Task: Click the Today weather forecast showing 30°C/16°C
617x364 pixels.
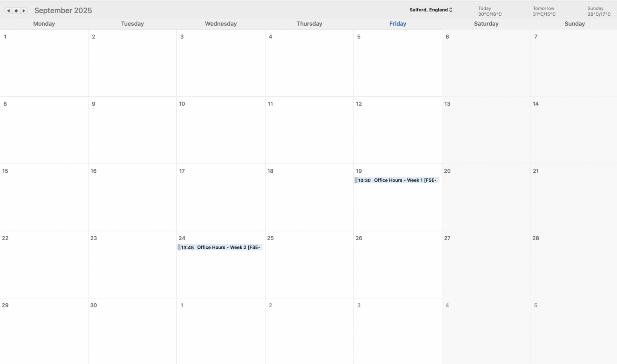Action: tap(489, 11)
